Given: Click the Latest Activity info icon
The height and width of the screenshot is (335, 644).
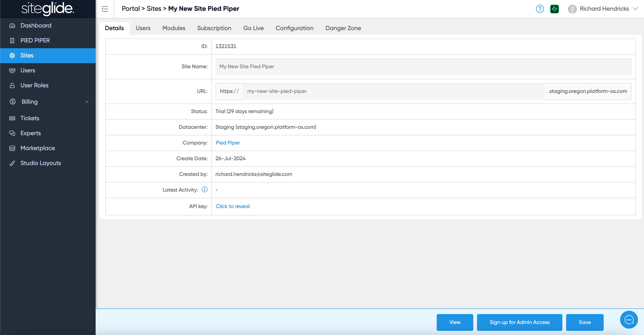Looking at the screenshot, I should (x=205, y=189).
